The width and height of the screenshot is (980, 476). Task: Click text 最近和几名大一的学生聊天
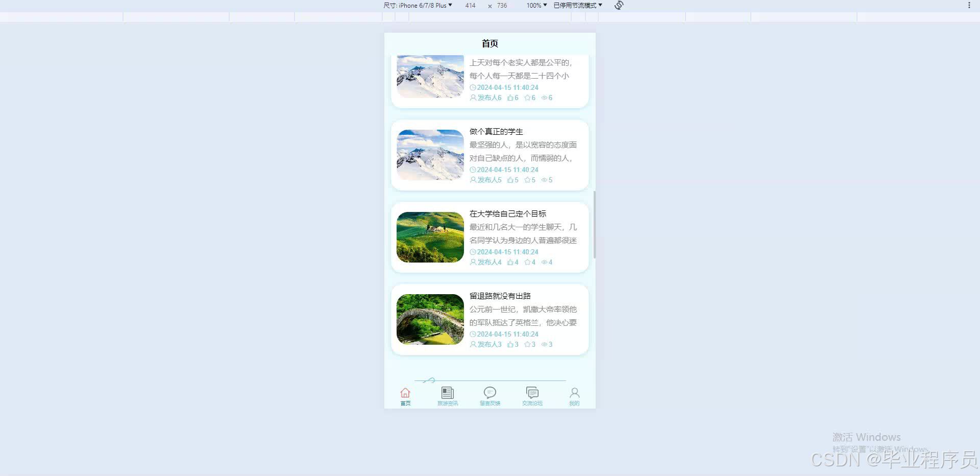pyautogui.click(x=515, y=227)
